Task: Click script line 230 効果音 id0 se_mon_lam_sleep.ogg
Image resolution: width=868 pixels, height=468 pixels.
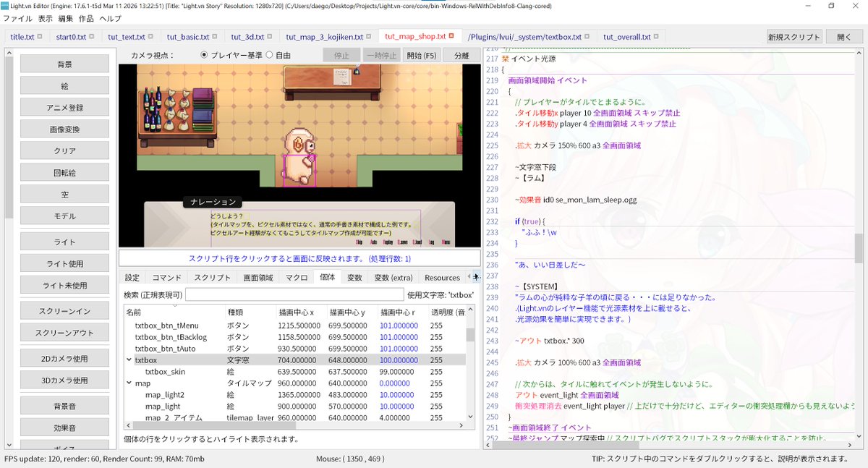Action: click(575, 200)
